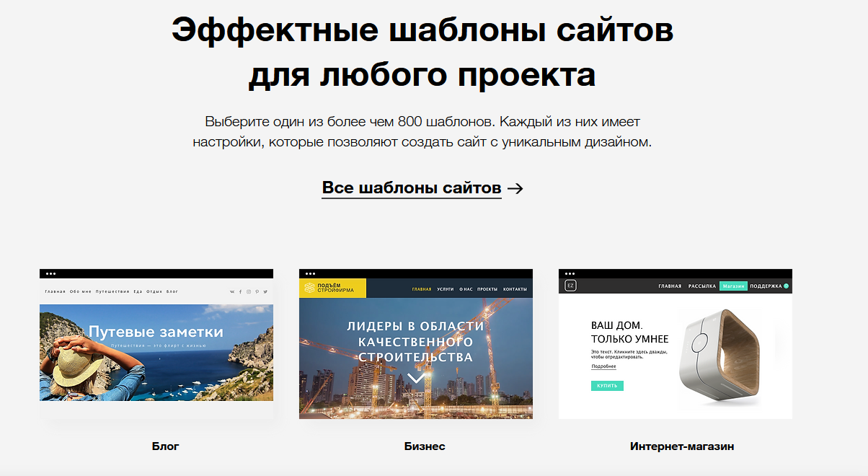Click the Интернет-магазин category label

pyautogui.click(x=682, y=446)
